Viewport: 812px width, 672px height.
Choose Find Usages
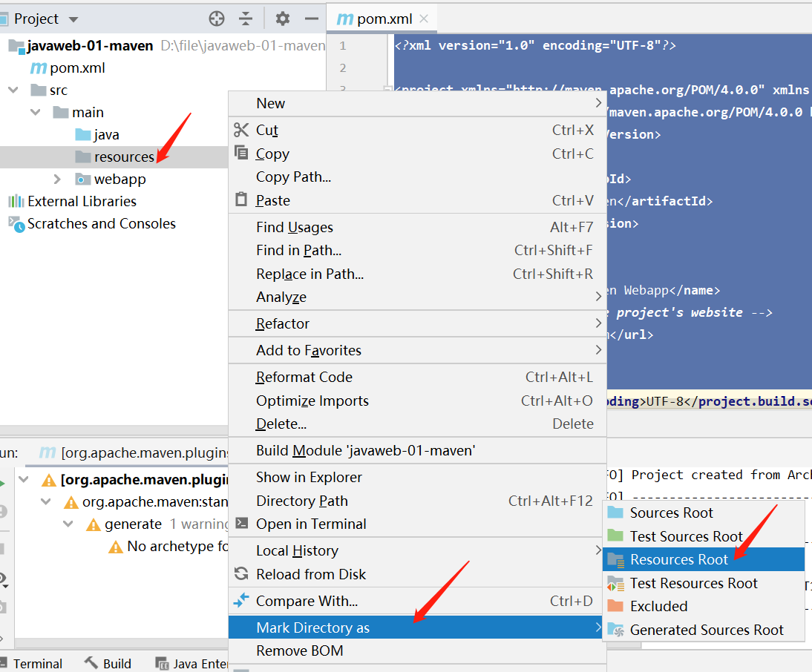point(417,227)
